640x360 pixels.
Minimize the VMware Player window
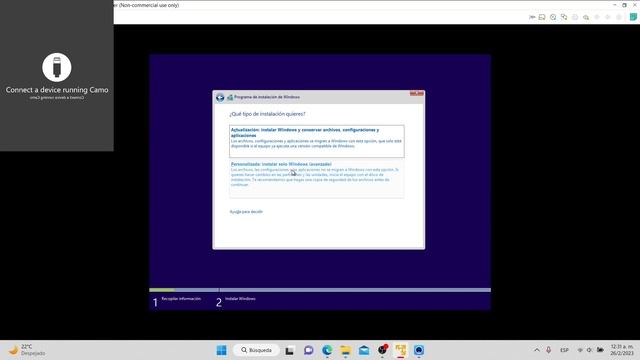point(615,5)
